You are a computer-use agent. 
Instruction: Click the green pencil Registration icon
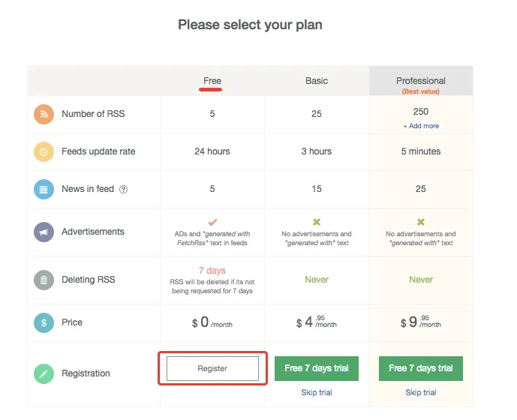(x=44, y=373)
